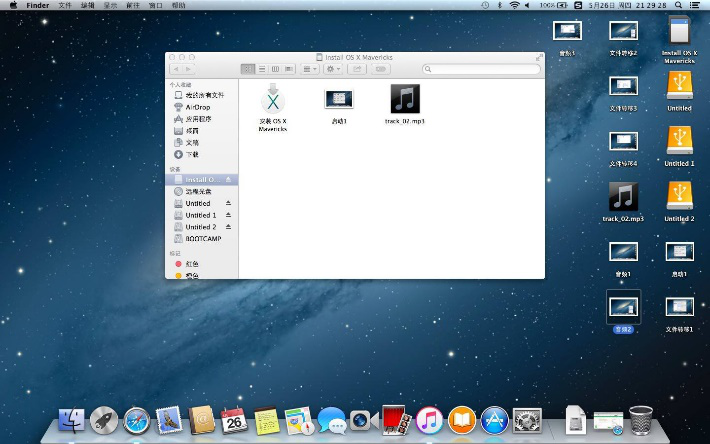Go back using Finder's back arrow
The width and height of the screenshot is (710, 444).
(175, 69)
